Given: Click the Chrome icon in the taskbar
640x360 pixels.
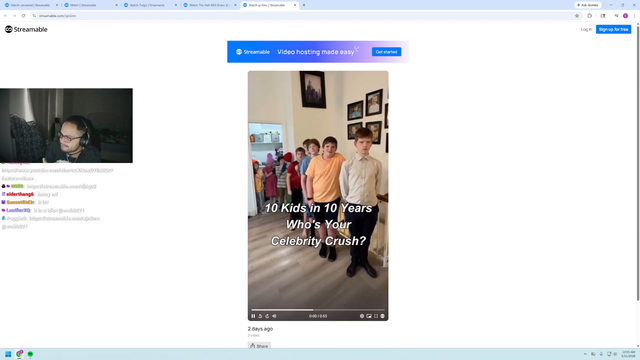Looking at the screenshot, I should (x=19, y=354).
